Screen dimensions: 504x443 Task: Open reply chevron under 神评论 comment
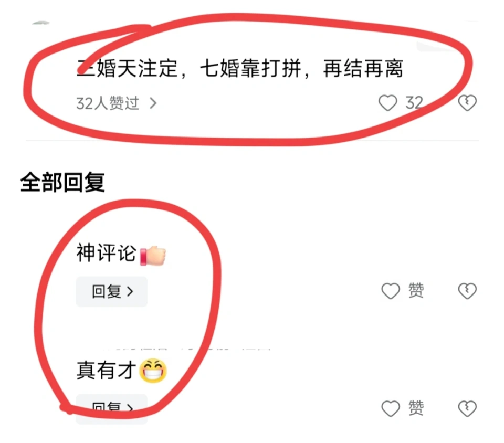pos(130,292)
